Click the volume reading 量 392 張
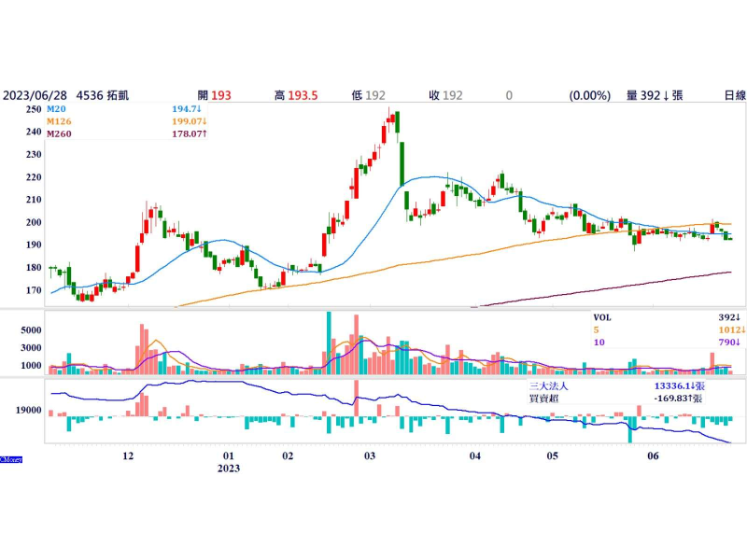747x560 pixels. pos(655,95)
